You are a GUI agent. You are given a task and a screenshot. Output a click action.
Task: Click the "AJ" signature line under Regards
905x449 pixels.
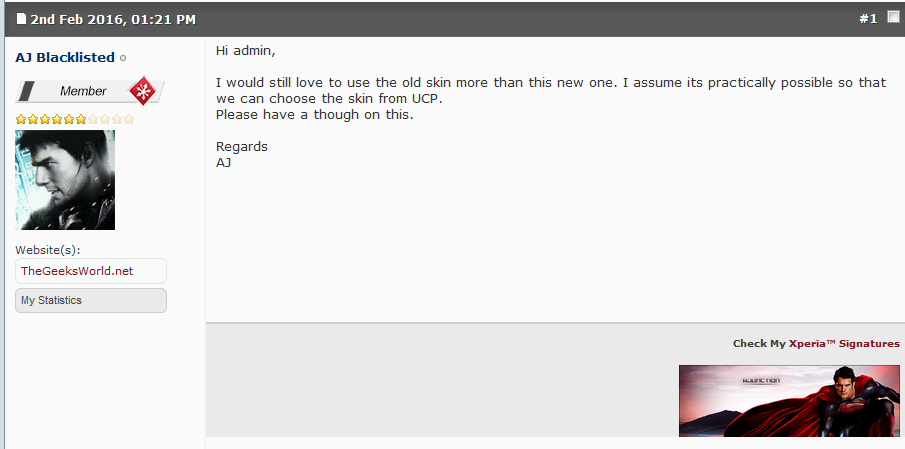click(224, 162)
